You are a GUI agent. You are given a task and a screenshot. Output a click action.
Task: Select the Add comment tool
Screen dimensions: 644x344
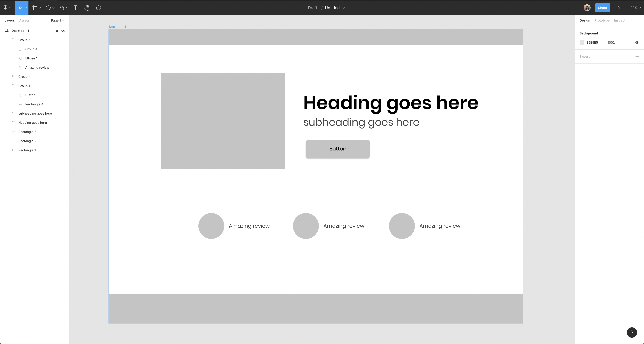(98, 8)
